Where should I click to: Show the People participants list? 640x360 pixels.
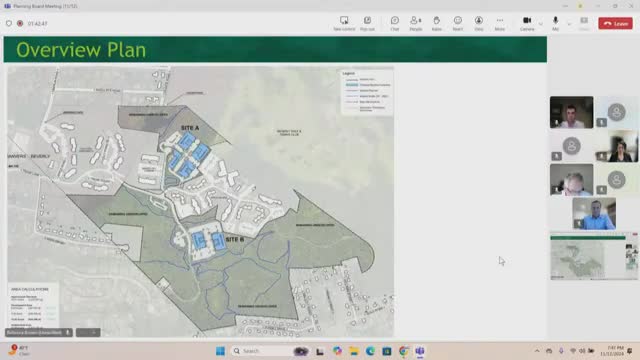[416, 24]
